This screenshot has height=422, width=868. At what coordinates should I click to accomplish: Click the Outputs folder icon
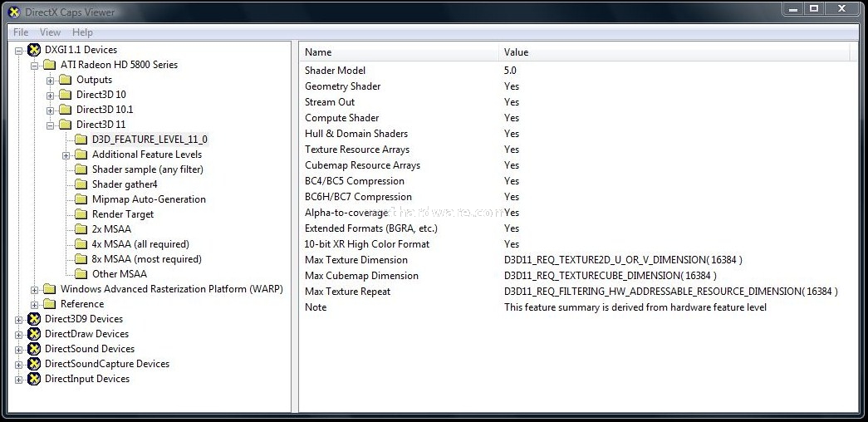coord(66,80)
